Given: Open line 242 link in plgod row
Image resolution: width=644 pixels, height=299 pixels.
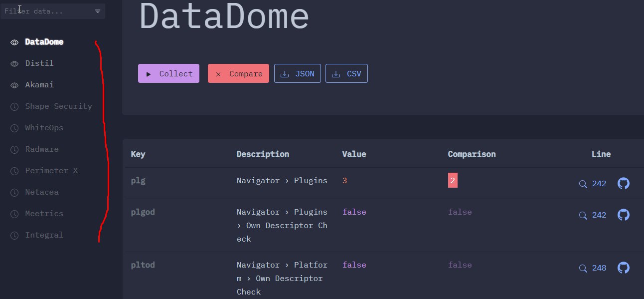Looking at the screenshot, I should click(x=599, y=215).
